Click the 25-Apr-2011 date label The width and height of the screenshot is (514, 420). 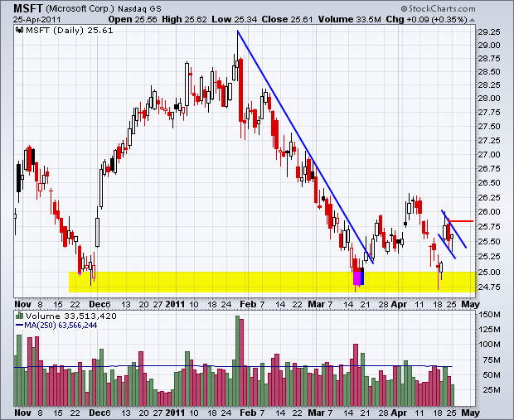coord(36,20)
